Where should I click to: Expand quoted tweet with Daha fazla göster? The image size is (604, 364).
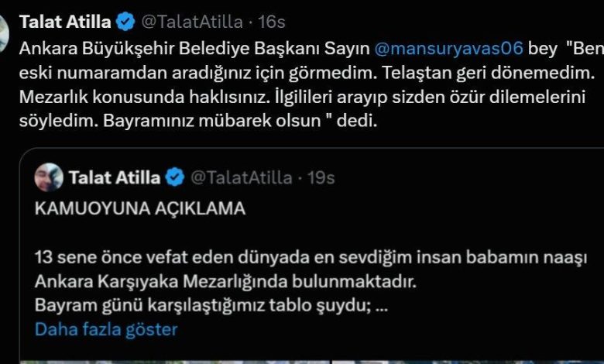[x=106, y=329]
